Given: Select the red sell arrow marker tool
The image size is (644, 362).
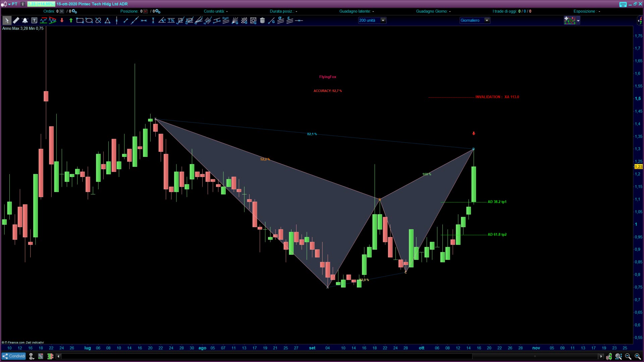Looking at the screenshot, I should 62,20.
